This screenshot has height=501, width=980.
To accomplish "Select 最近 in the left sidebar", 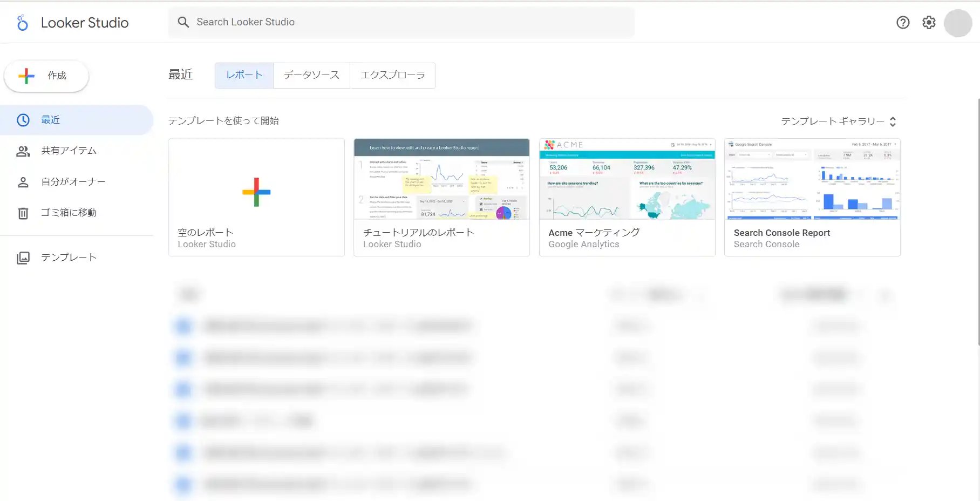I will [77, 120].
